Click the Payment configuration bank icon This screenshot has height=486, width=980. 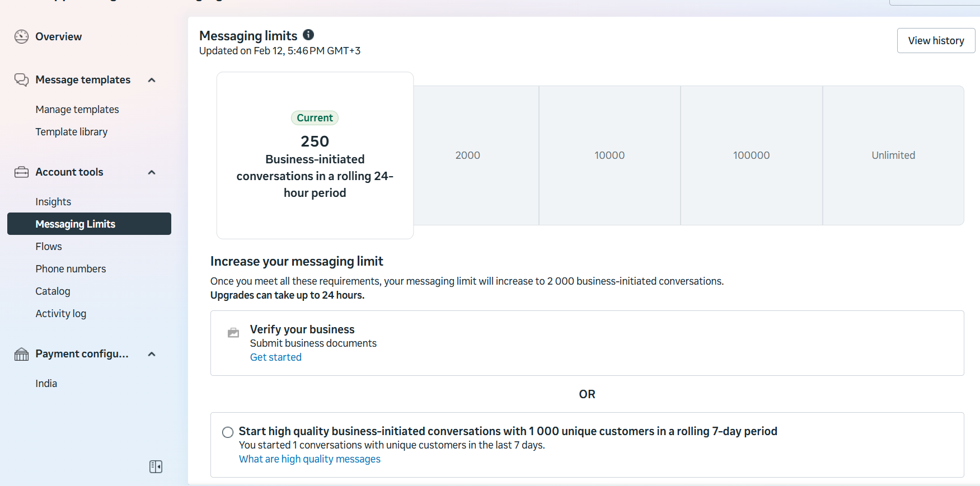(x=21, y=354)
